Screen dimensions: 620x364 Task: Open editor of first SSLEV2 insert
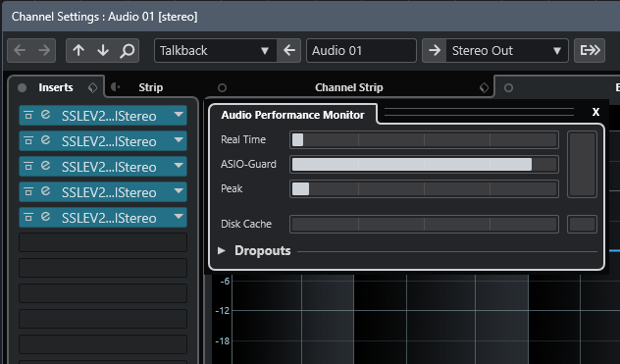pyautogui.click(x=46, y=115)
